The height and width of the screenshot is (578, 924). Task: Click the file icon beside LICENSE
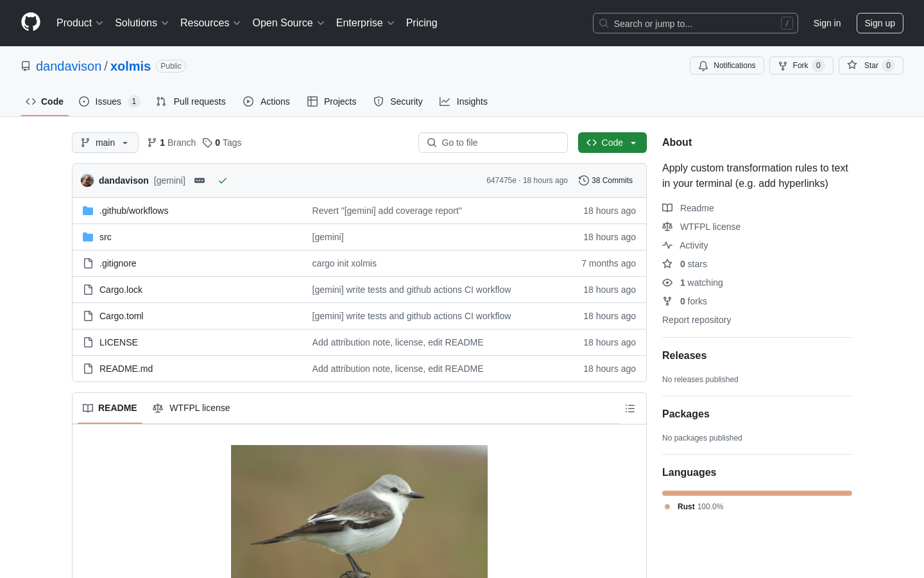tap(88, 342)
